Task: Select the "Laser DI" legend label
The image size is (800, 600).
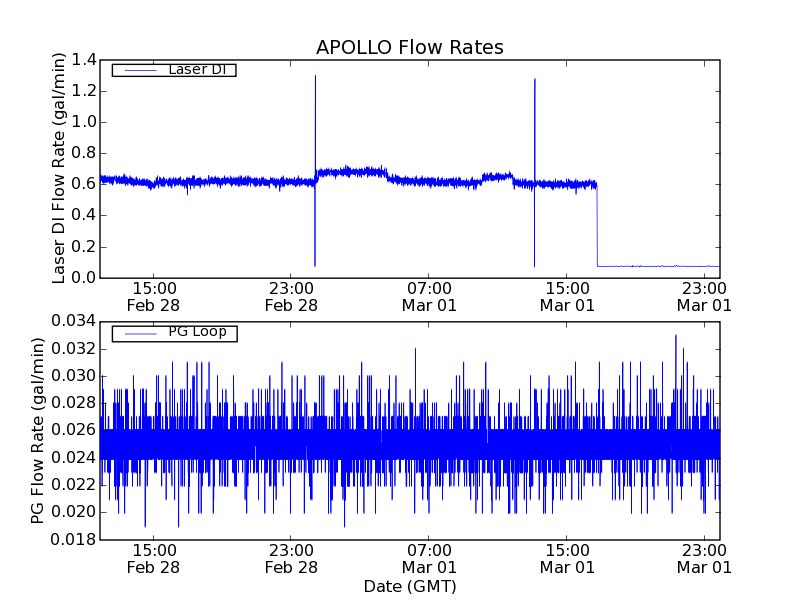Action: tap(197, 69)
